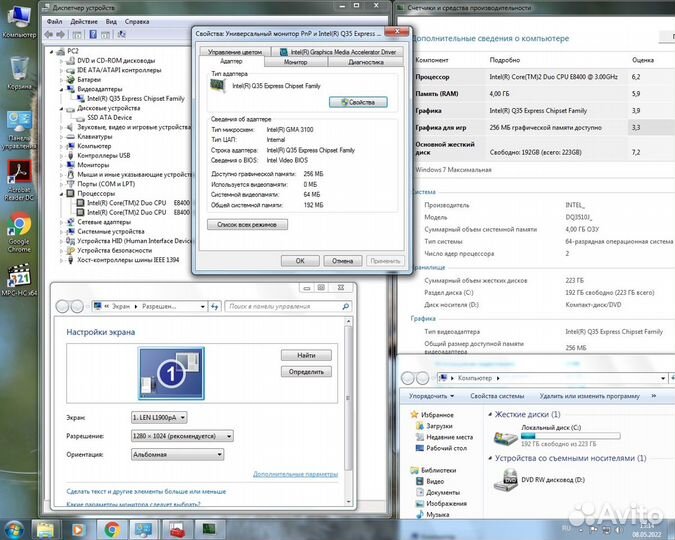Click OK in properties dialog
The width and height of the screenshot is (675, 540).
point(300,261)
